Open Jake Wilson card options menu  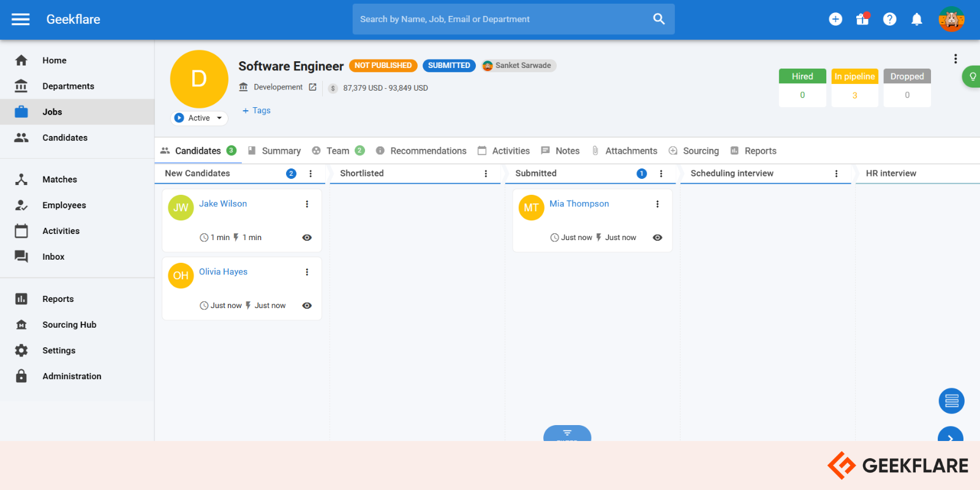(307, 204)
